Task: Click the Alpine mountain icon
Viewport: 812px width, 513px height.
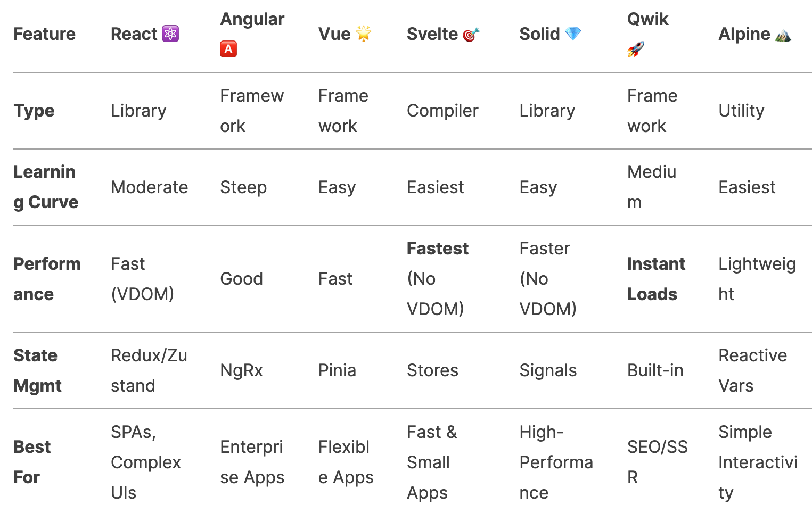Action: coord(783,35)
